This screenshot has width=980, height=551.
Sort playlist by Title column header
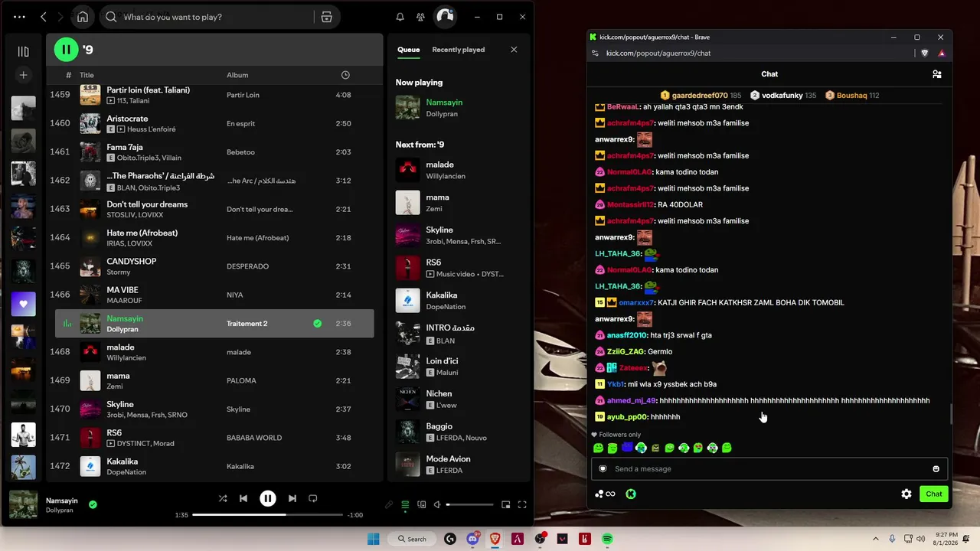coord(87,75)
